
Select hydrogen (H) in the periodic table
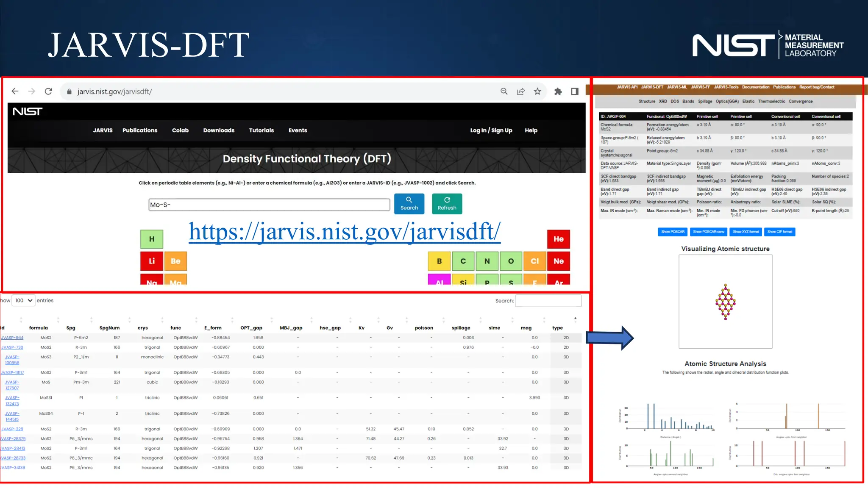[x=152, y=239]
